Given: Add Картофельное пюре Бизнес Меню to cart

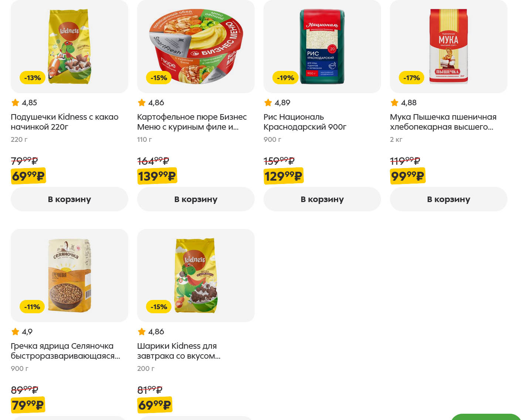Looking at the screenshot, I should point(196,199).
